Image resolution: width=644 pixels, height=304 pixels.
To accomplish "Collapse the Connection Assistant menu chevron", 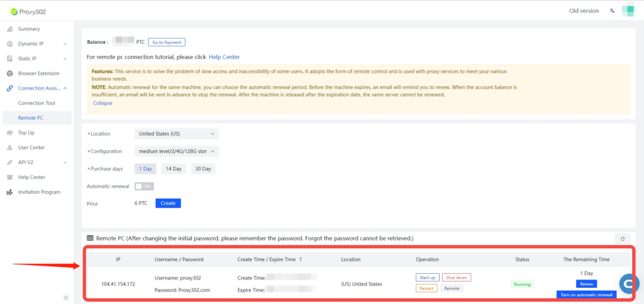I will [65, 88].
